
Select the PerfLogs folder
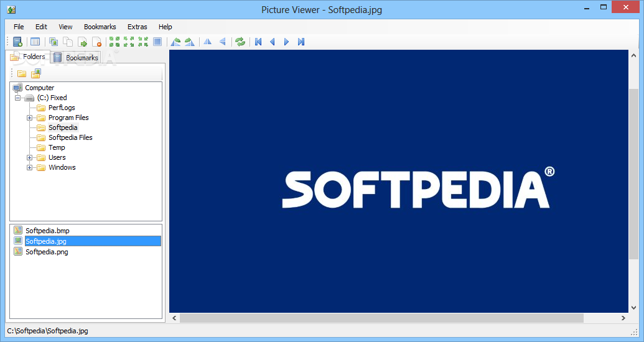(62, 108)
